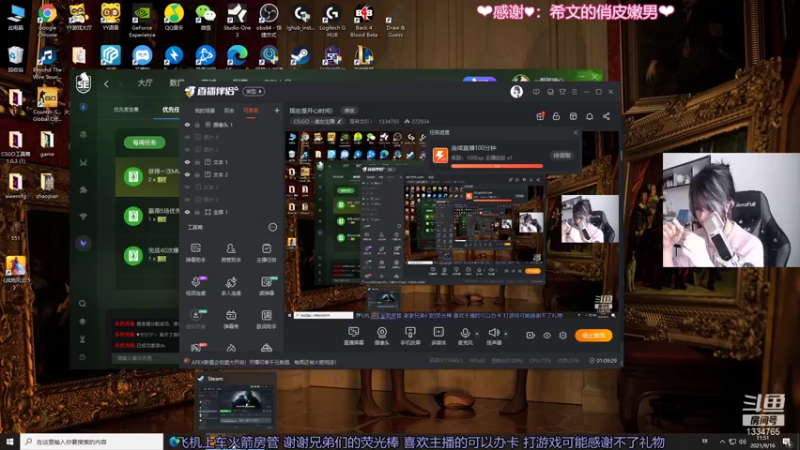Click the unlock padlock icon in top toolbar

click(x=556, y=116)
